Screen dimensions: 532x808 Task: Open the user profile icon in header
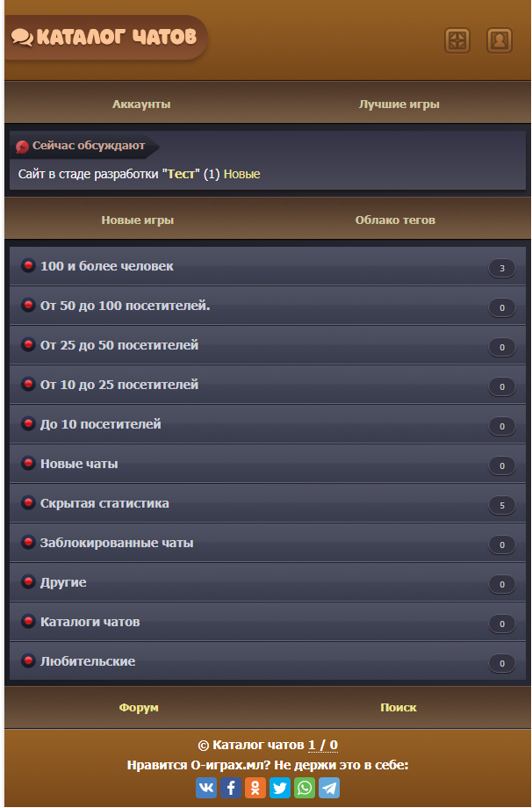[x=499, y=40]
